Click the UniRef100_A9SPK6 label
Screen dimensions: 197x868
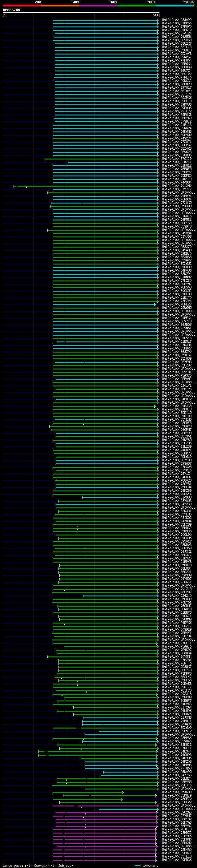click(177, 98)
